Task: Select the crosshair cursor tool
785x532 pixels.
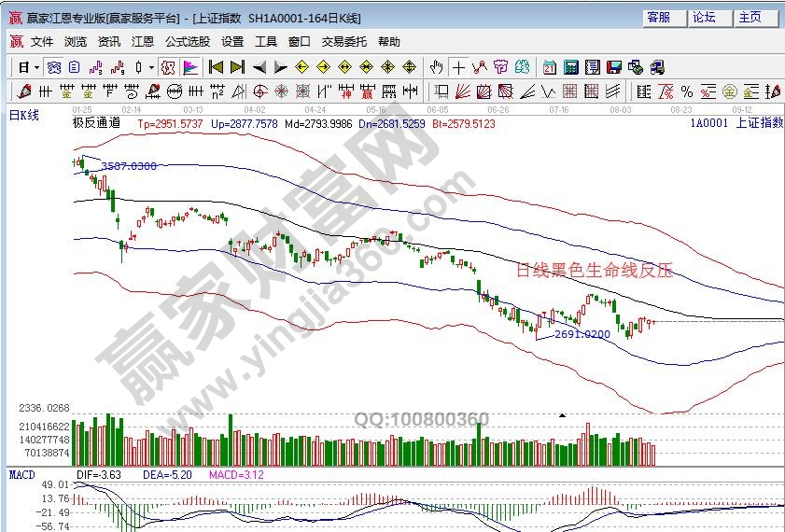Action: pyautogui.click(x=458, y=67)
